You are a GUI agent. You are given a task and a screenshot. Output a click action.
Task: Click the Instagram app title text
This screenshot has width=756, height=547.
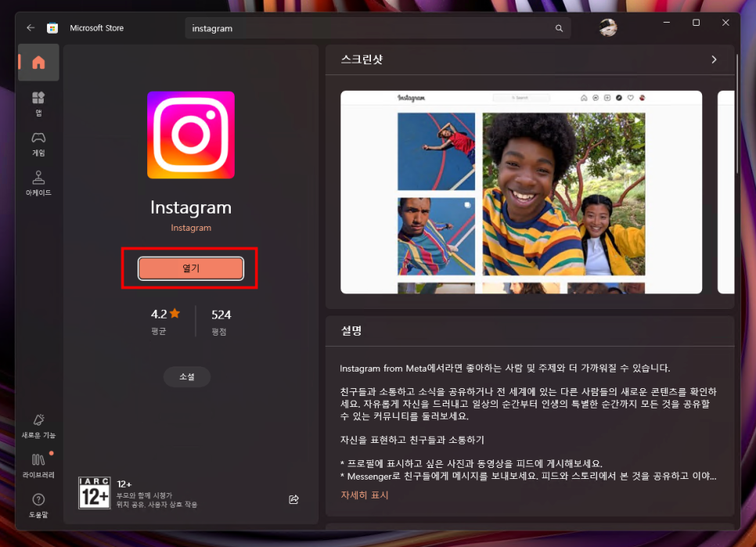[191, 207]
